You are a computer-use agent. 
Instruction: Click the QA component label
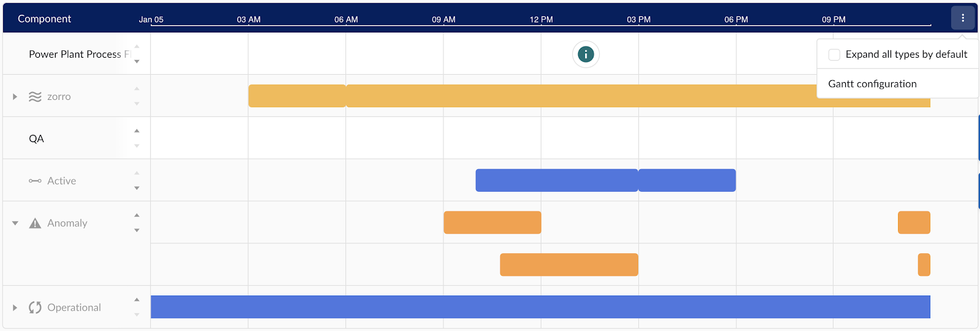tap(36, 139)
